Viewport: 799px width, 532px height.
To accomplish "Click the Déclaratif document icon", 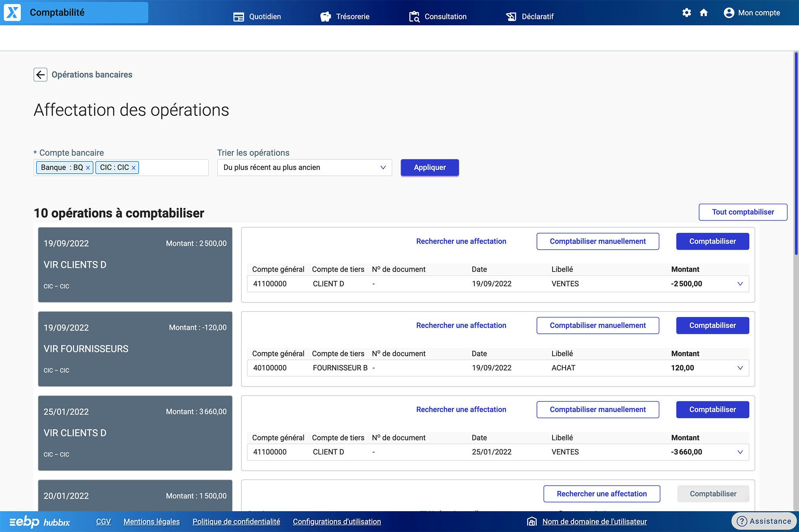I will (x=512, y=16).
